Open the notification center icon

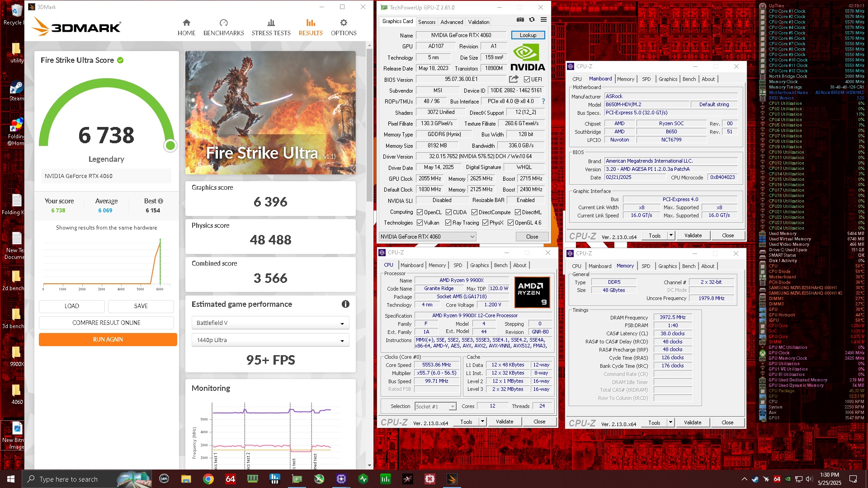853,479
